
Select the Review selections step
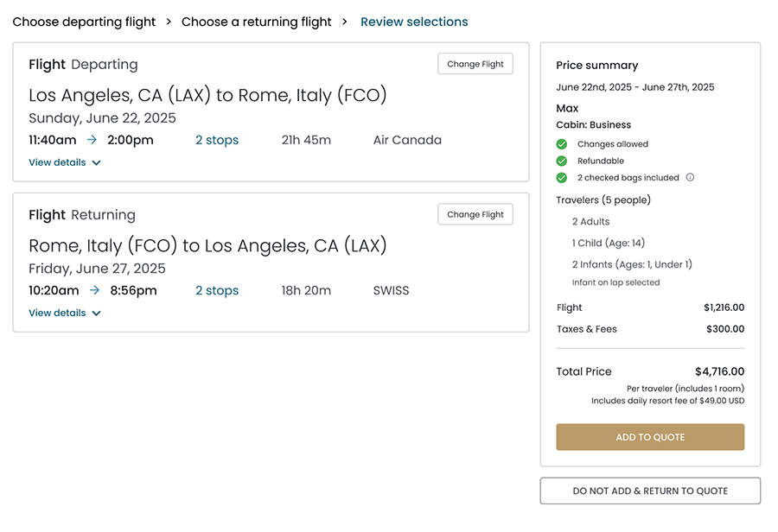pyautogui.click(x=414, y=22)
